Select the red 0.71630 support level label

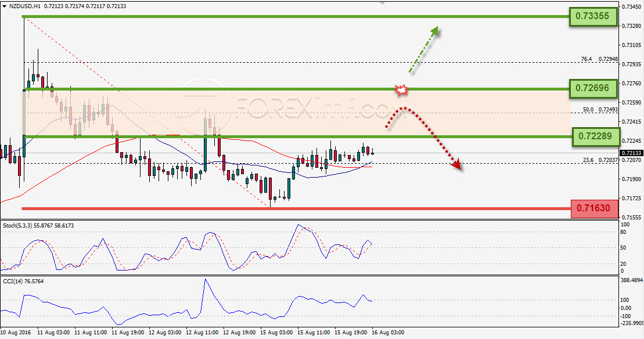[x=594, y=208]
